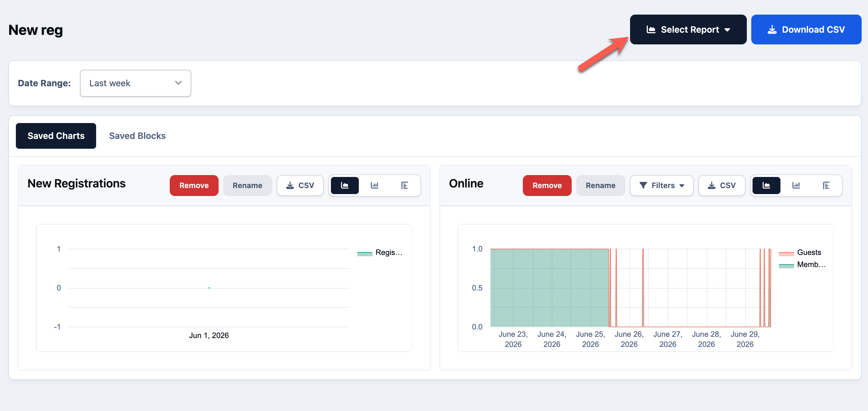Click the New Registrations chart heading
The width and height of the screenshot is (868, 411).
tap(76, 184)
